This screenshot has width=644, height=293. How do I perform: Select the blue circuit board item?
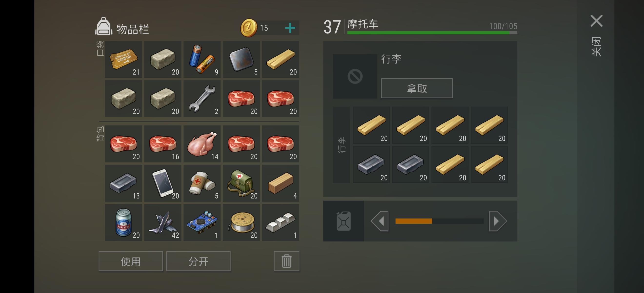click(x=202, y=222)
